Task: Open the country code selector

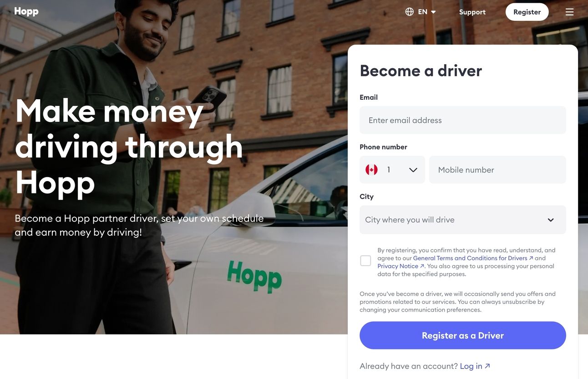Action: coord(392,170)
